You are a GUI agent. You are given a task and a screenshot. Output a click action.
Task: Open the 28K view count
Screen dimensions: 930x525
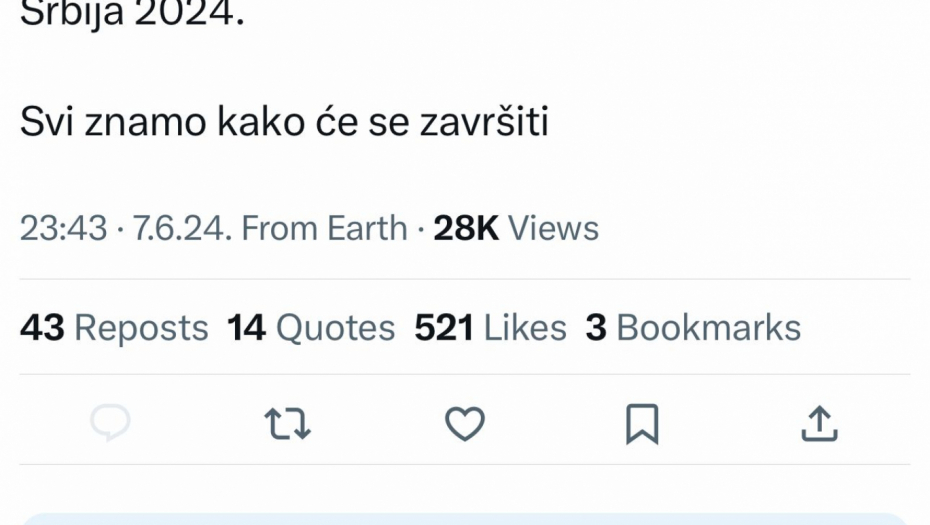coord(466,228)
